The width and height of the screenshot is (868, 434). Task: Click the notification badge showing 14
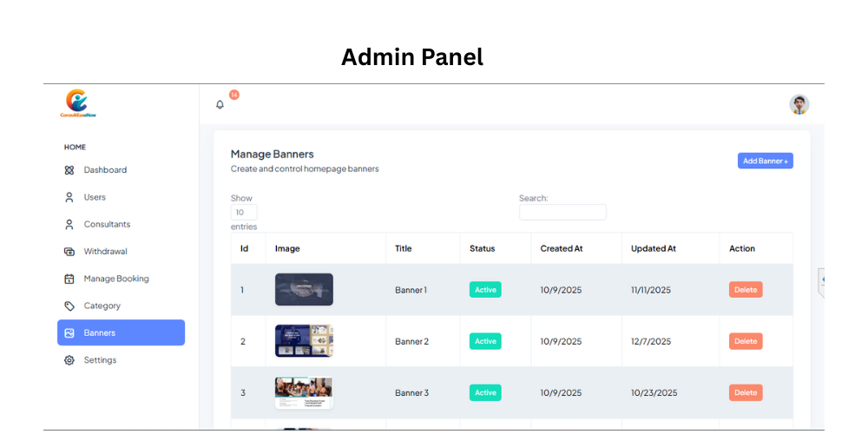pos(234,95)
